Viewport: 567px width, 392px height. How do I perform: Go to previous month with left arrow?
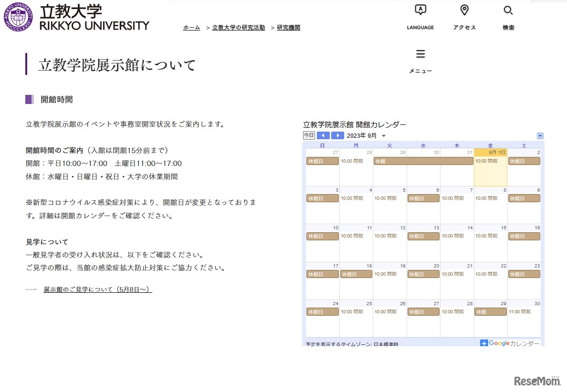pos(323,135)
